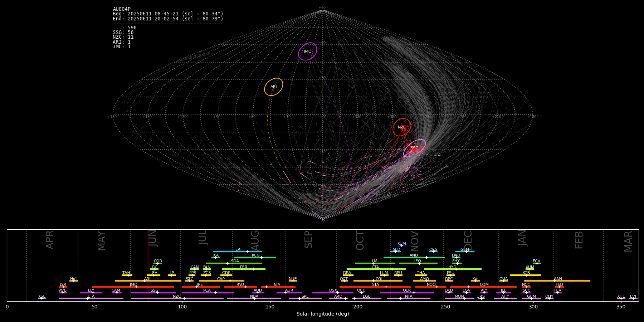Click the NOV month label
The width and height of the screenshot is (644, 322).
coord(415,241)
